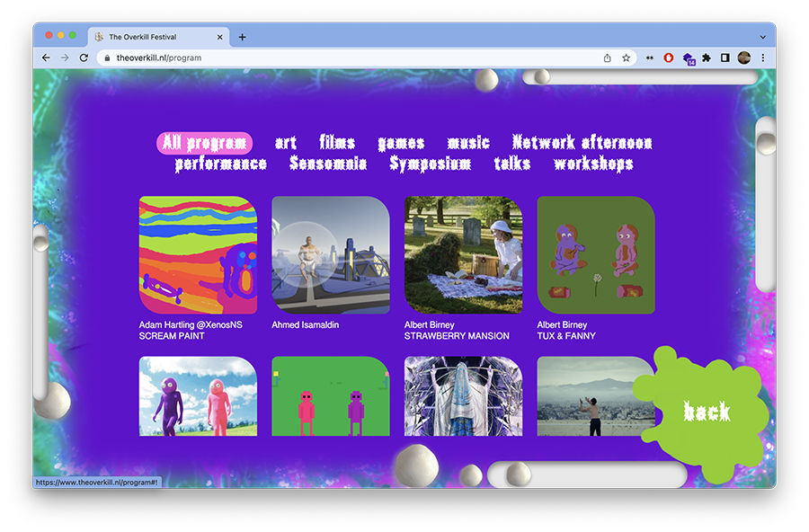Screen dimensions: 809x532
Task: Select The Overkill Festival browser tab
Action: 158,37
